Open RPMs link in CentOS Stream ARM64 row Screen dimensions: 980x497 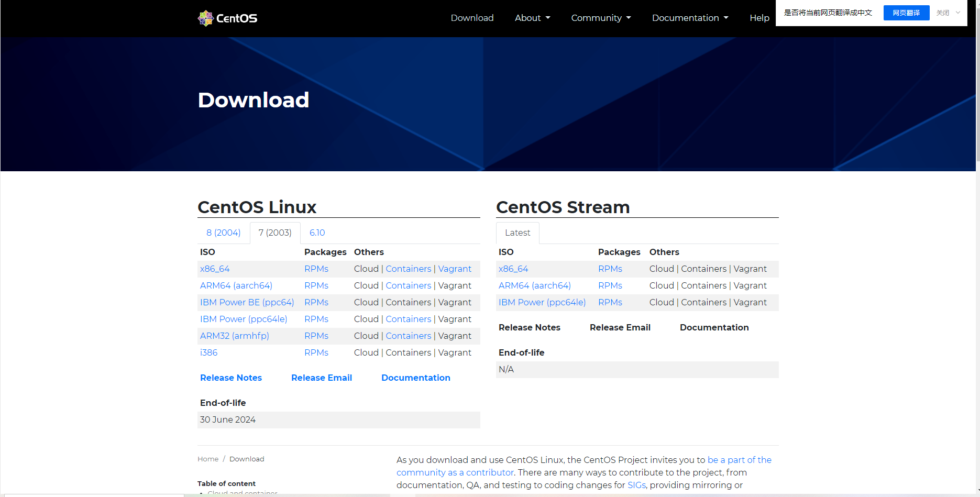click(610, 285)
